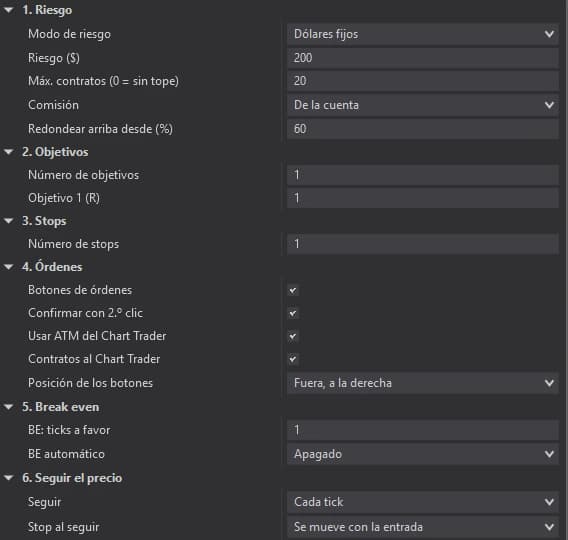Open the Stop al seguir dropdown
Image resolution: width=568 pixels, height=540 pixels.
pyautogui.click(x=423, y=527)
